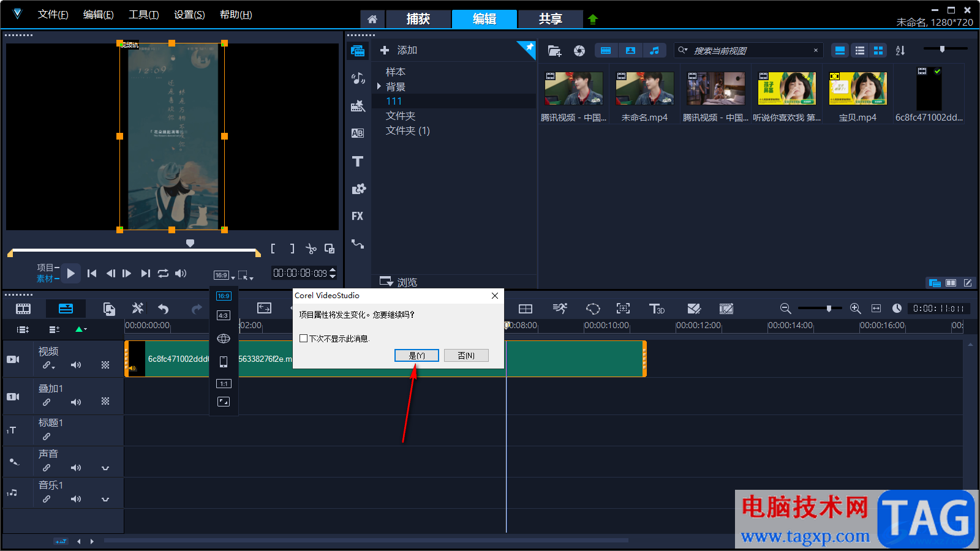This screenshot has height=551, width=980.
Task: Open the sound/audio library icon
Action: click(358, 78)
